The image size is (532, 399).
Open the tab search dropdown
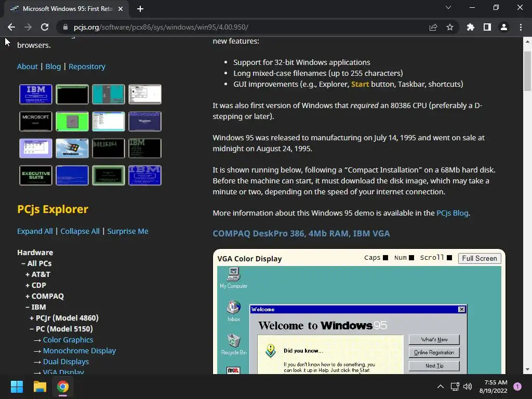click(x=448, y=7)
